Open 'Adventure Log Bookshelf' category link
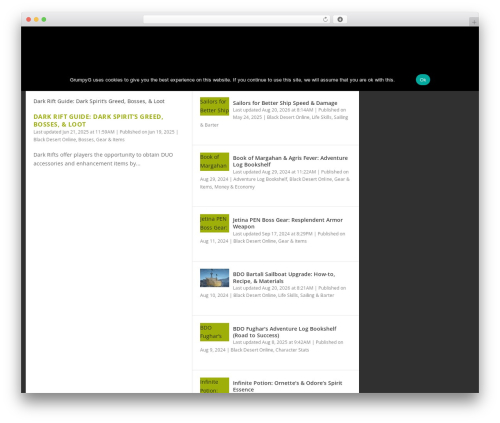 pos(260,179)
